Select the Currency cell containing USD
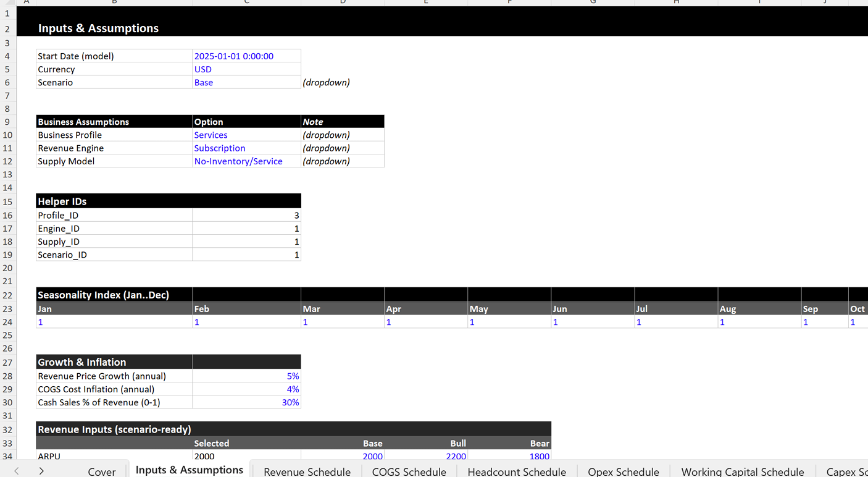 (x=246, y=69)
